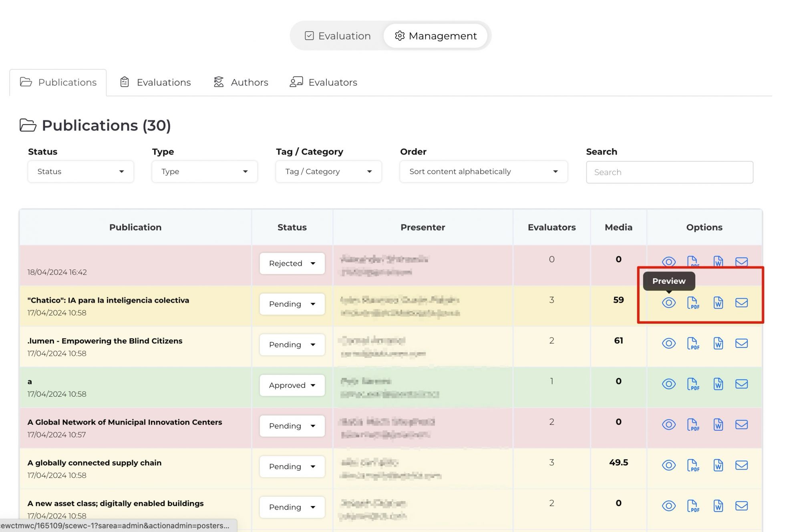This screenshot has width=801, height=532.
Task: Click the Publication column header
Action: [135, 227]
